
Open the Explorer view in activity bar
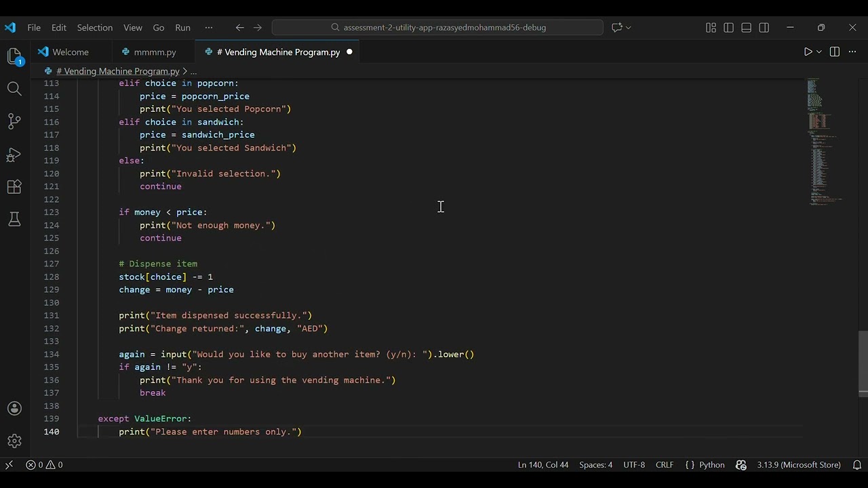(14, 56)
